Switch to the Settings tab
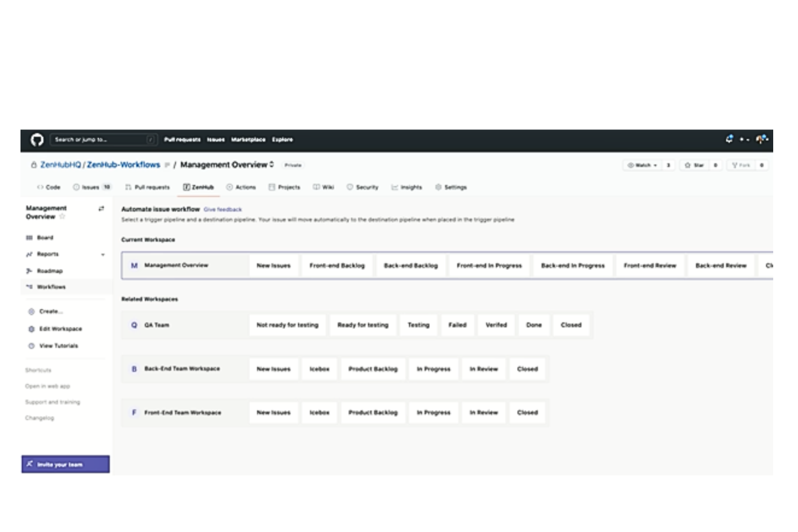Image resolution: width=798 pixels, height=532 pixels. click(x=451, y=188)
